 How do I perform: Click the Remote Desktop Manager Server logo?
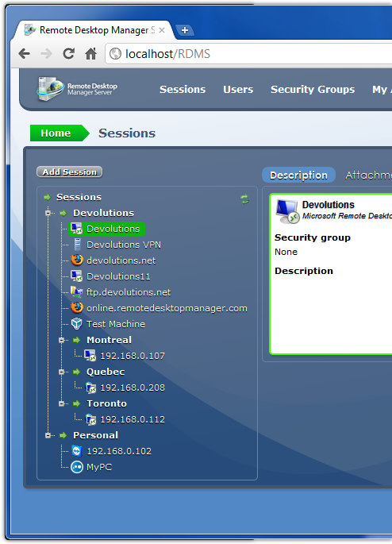[x=77, y=89]
